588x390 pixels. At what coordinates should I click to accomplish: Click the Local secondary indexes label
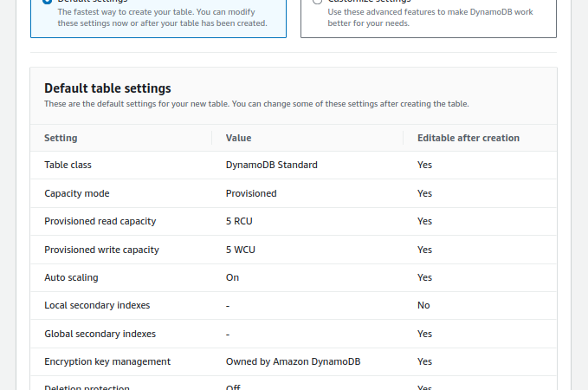coord(97,306)
